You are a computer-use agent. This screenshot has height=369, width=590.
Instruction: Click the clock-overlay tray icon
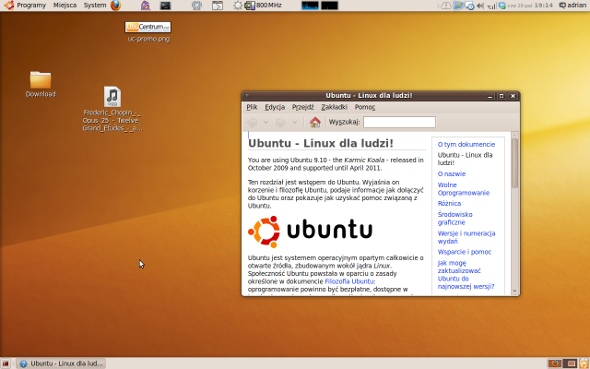tap(470, 6)
